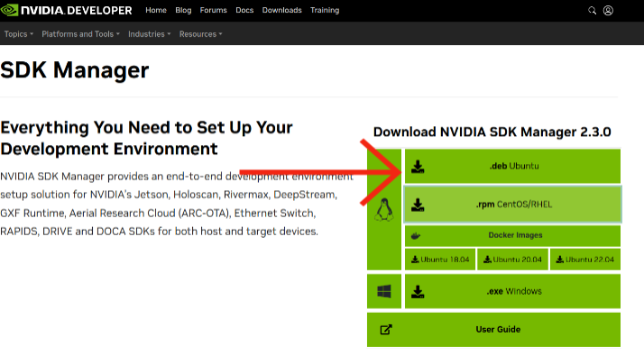This screenshot has width=644, height=355.
Task: Click the Docker Images button
Action: click(x=512, y=235)
